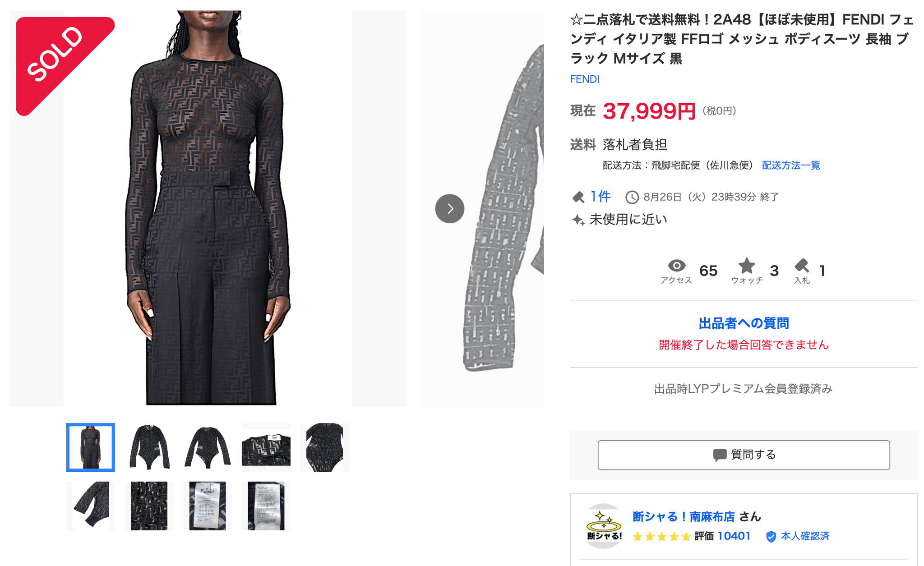924x566 pixels.
Task: Select the sleeve close-up thumbnail
Action: pyautogui.click(x=91, y=506)
